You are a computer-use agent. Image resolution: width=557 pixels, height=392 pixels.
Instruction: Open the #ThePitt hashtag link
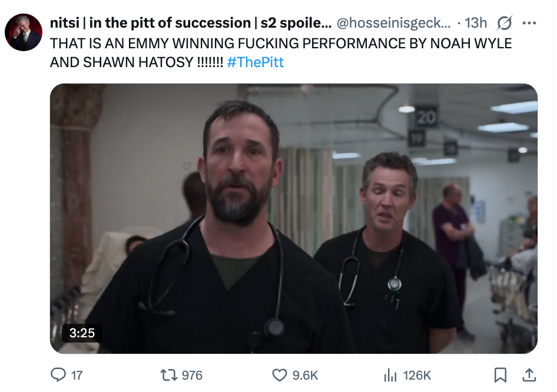pyautogui.click(x=255, y=62)
